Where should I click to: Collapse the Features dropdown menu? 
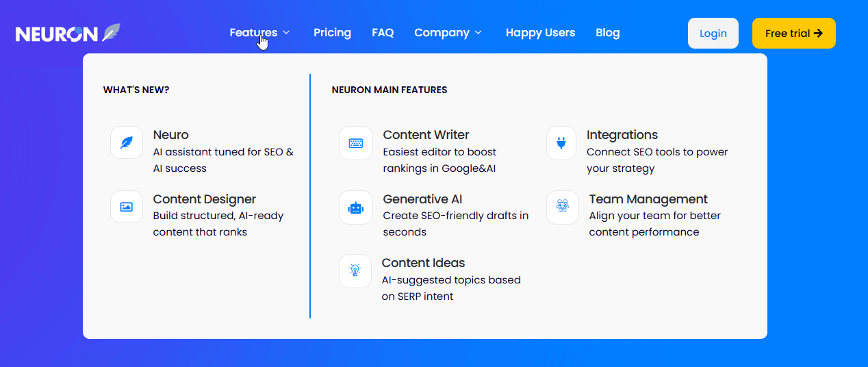coord(259,33)
